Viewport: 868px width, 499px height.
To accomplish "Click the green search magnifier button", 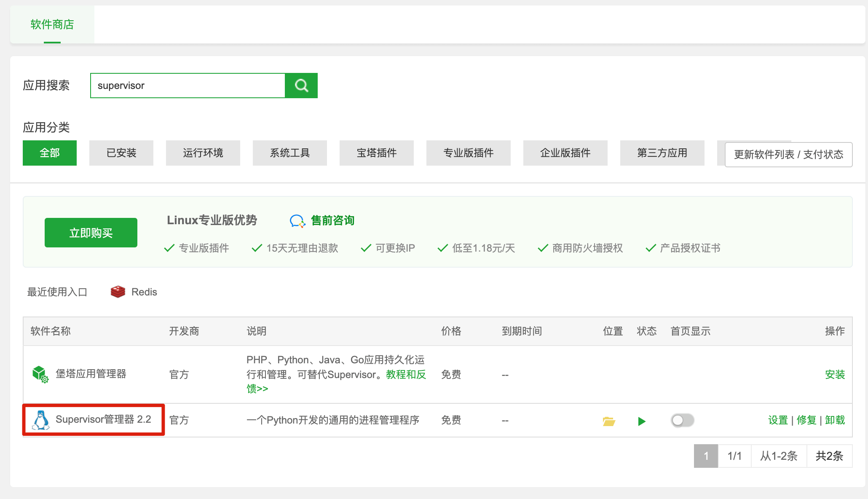I will click(x=301, y=86).
